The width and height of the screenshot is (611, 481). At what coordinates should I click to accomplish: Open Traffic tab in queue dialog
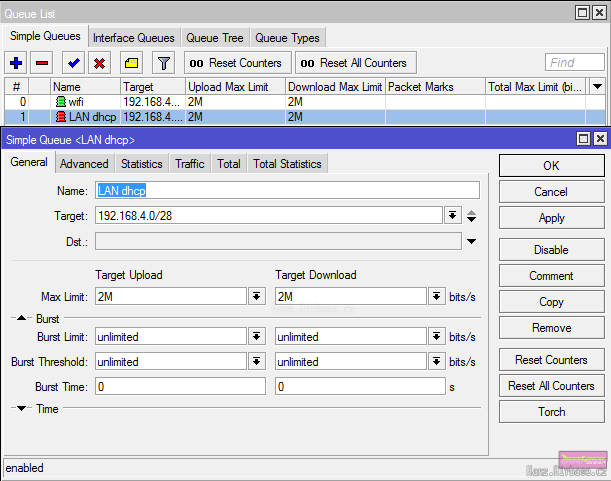coord(190,164)
